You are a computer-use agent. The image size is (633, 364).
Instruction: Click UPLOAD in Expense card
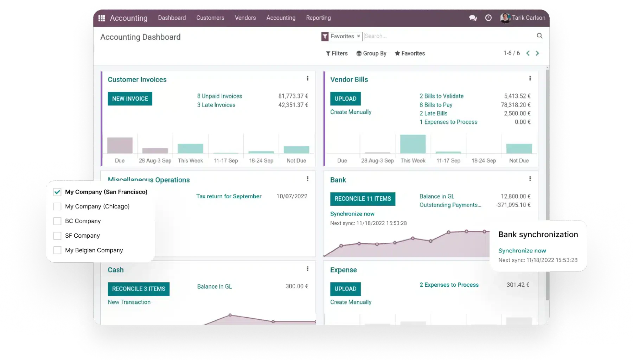[345, 289]
